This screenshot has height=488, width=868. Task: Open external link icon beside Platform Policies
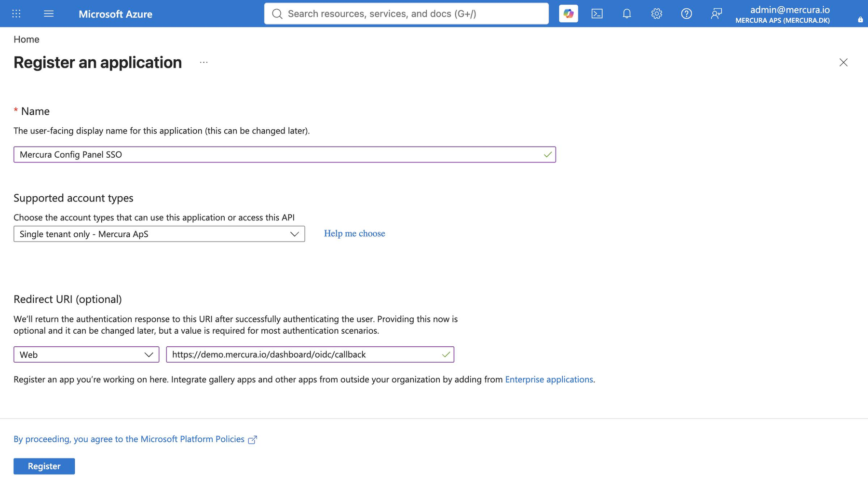(x=252, y=439)
